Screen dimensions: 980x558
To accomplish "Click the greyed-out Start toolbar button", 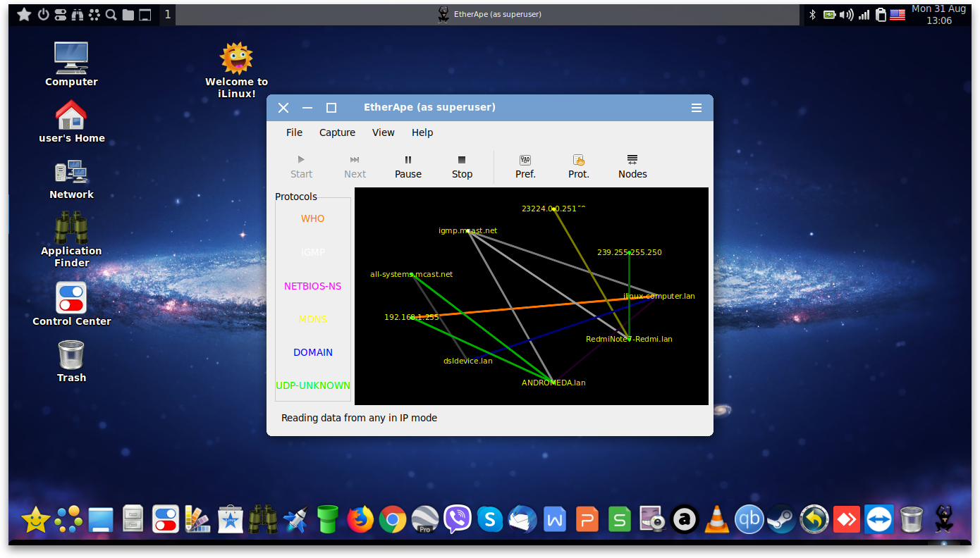I will (x=301, y=167).
